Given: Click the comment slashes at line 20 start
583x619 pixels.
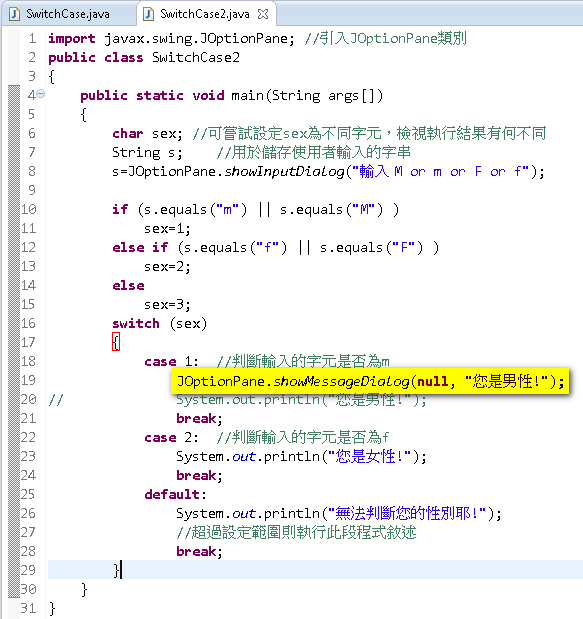Looking at the screenshot, I should [56, 400].
